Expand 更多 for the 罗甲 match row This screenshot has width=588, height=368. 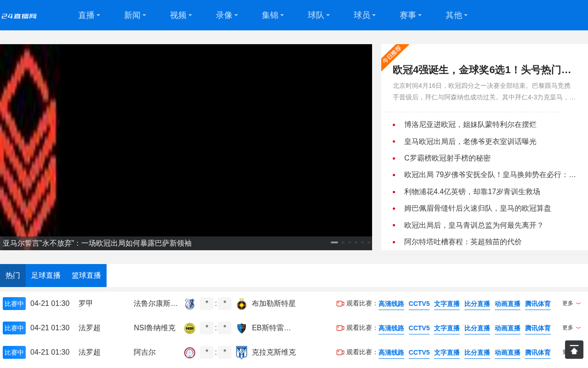pyautogui.click(x=571, y=304)
